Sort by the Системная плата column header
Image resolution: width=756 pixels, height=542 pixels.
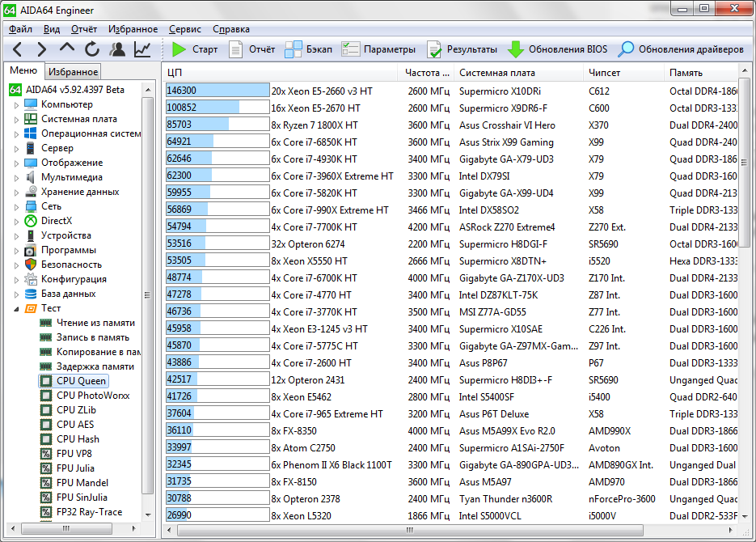point(519,73)
